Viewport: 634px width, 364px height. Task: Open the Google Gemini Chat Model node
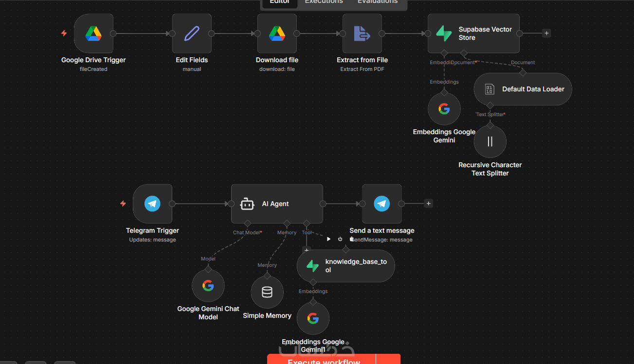click(208, 286)
